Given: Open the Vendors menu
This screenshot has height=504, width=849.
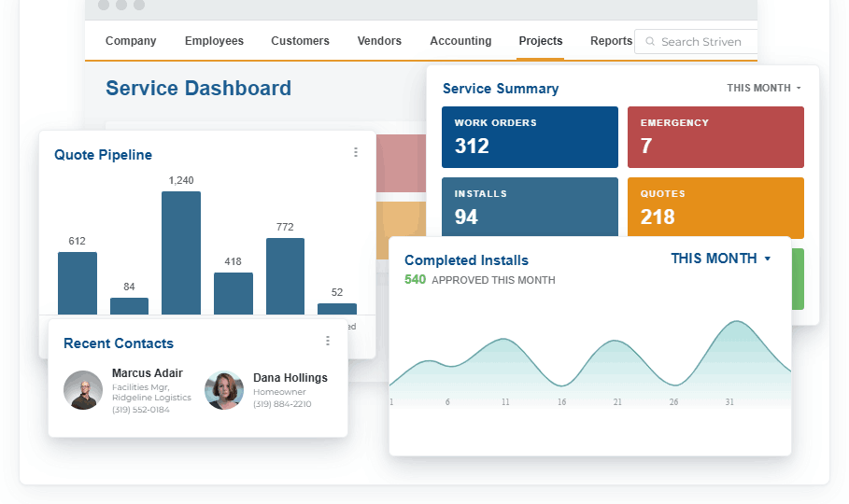Looking at the screenshot, I should coord(379,41).
